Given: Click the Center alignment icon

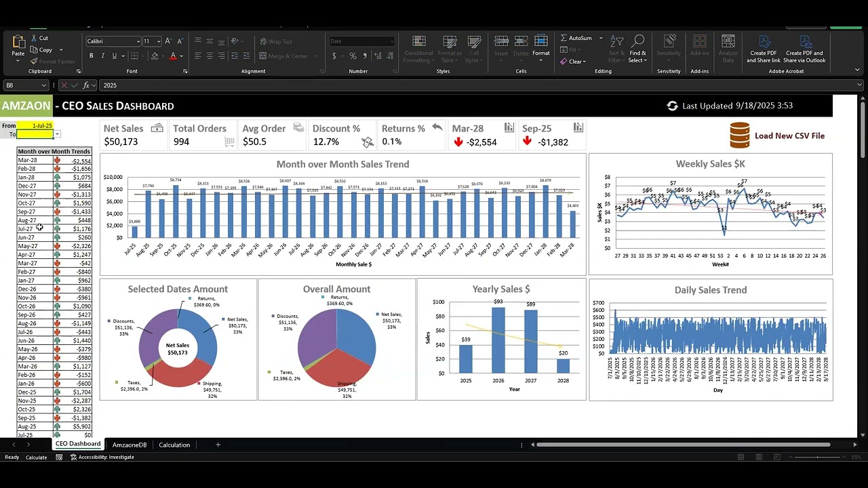Looking at the screenshot, I should pyautogui.click(x=210, y=56).
